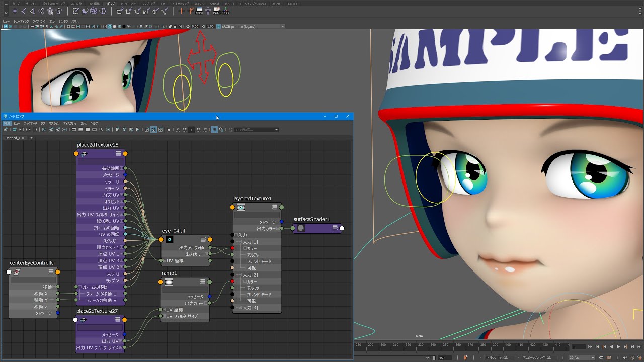
Task: Click ブレンド モード under 入力[1]
Action: tap(259, 261)
